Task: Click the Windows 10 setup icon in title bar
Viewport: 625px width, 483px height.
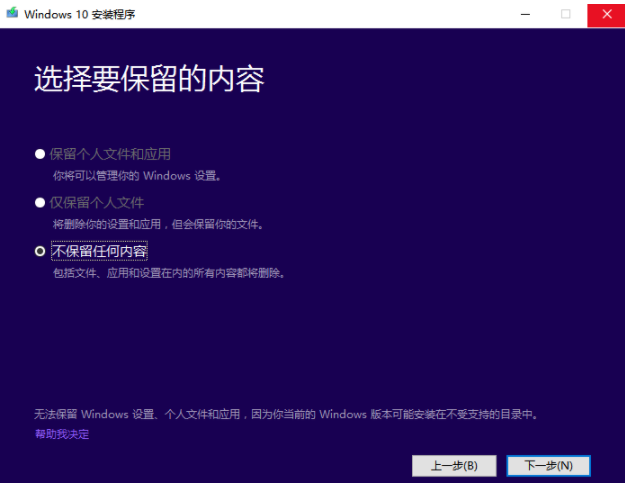Action: coord(11,14)
